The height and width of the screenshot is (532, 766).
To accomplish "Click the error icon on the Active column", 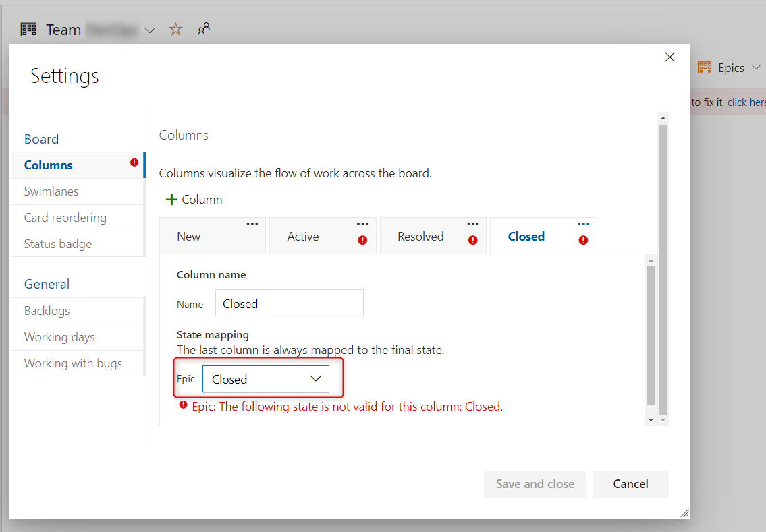I will click(362, 239).
